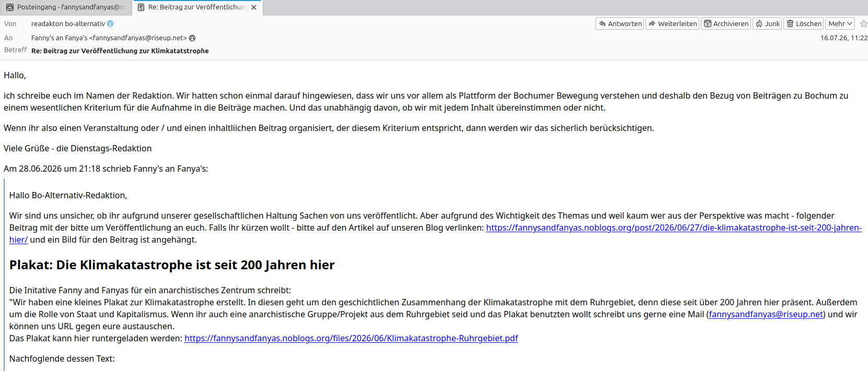Screen dimensions: 868x371
Task: Click the subject line Re: Beitrag zur Veröffentlichung
Action: [x=120, y=51]
